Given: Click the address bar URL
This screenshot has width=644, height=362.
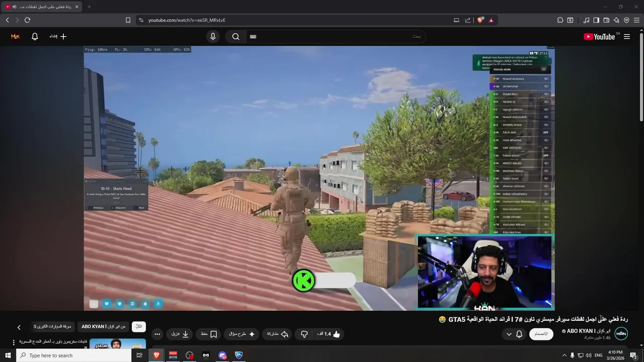Looking at the screenshot, I should pyautogui.click(x=187, y=20).
